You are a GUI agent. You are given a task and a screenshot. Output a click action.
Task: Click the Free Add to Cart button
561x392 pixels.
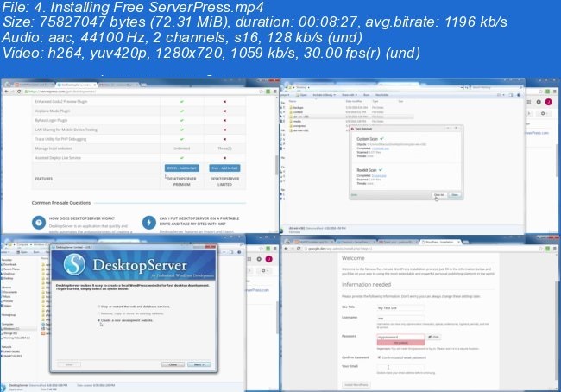pos(224,168)
